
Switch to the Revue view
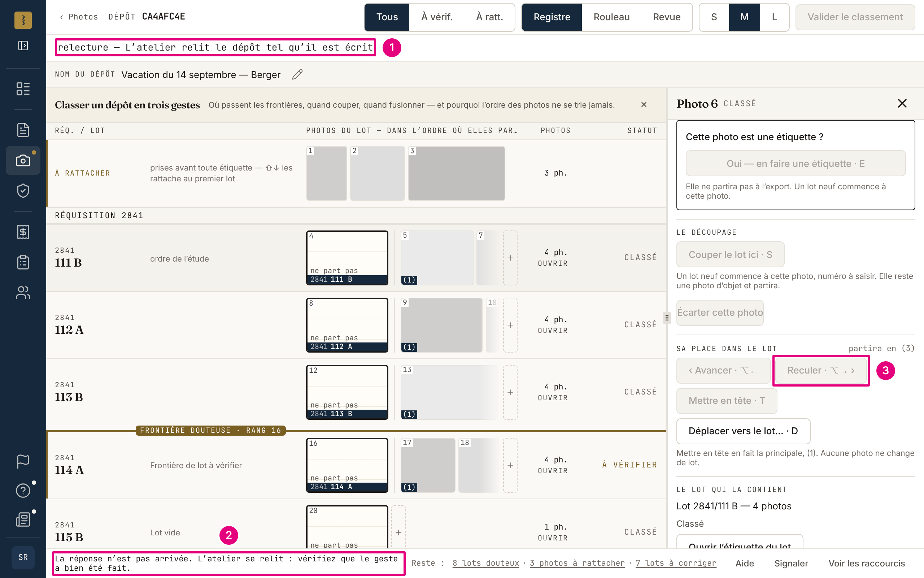tap(667, 17)
